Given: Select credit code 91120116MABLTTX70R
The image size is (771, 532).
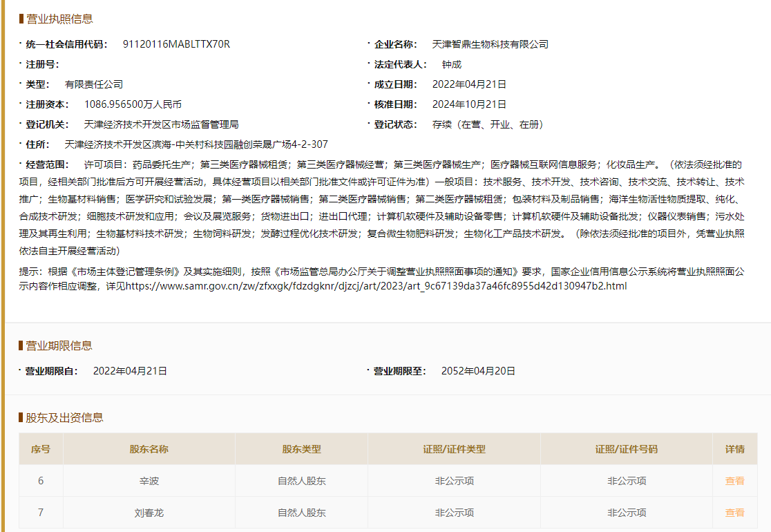Looking at the screenshot, I should click(177, 44).
